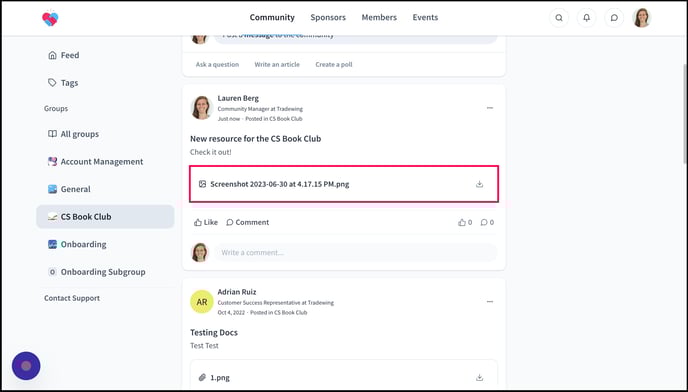Open the Adrian Ruiz author name
The width and height of the screenshot is (688, 392).
(237, 292)
